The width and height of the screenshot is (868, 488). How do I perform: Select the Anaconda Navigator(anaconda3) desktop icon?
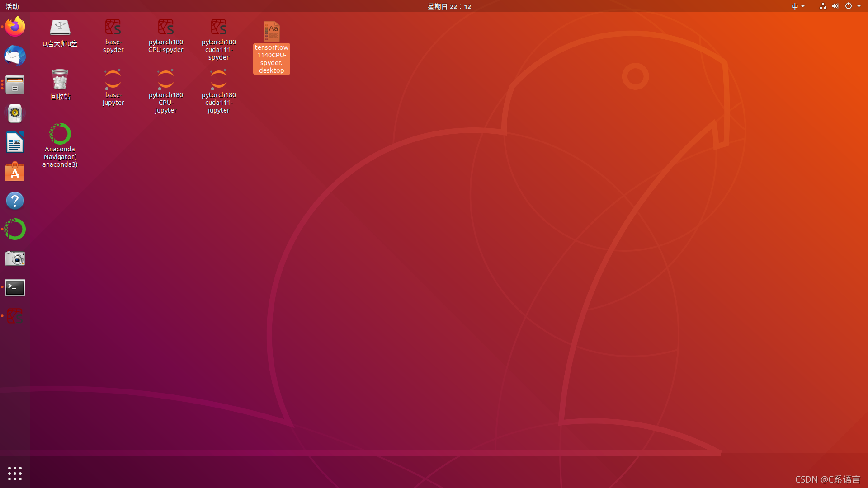coord(60,145)
